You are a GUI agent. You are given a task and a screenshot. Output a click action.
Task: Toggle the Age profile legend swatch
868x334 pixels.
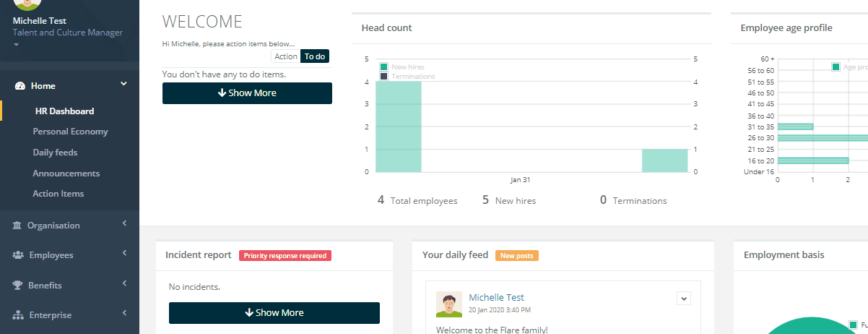click(836, 67)
